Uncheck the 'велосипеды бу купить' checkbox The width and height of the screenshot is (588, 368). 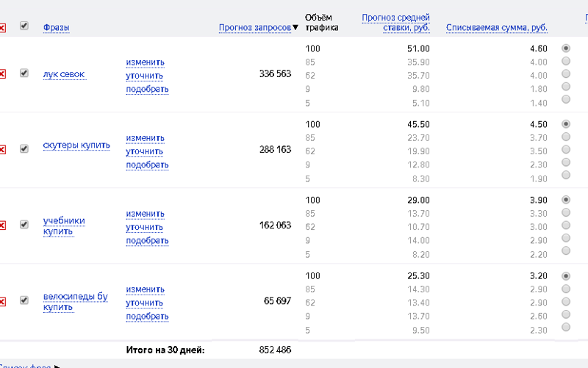(24, 300)
